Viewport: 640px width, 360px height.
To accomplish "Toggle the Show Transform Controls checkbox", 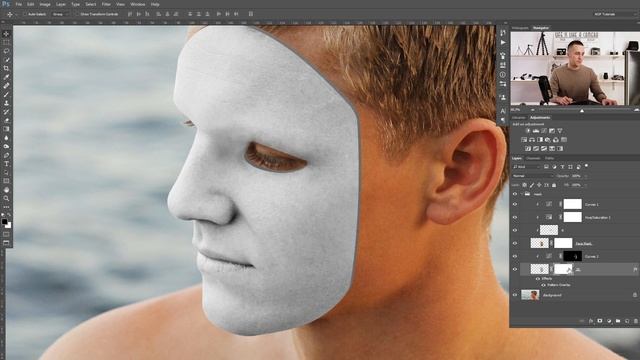I will pyautogui.click(x=77, y=14).
